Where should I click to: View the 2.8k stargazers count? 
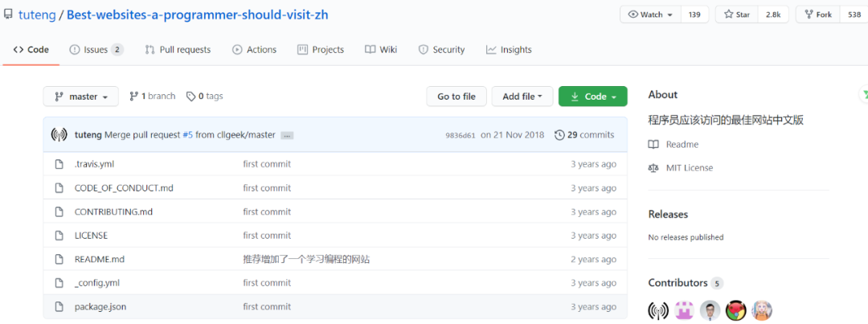click(x=773, y=15)
